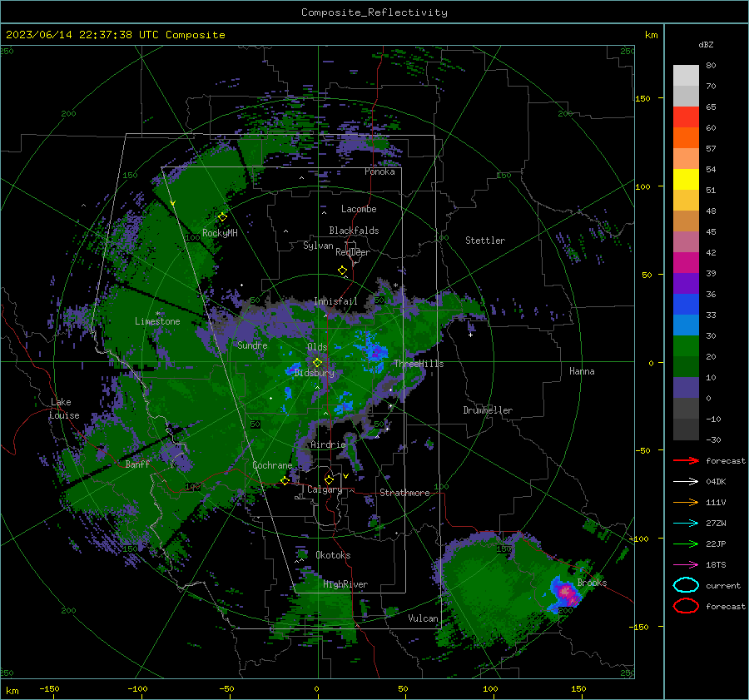The height and width of the screenshot is (700, 749).
Task: Click the HighRiver label
Action: coord(345,584)
